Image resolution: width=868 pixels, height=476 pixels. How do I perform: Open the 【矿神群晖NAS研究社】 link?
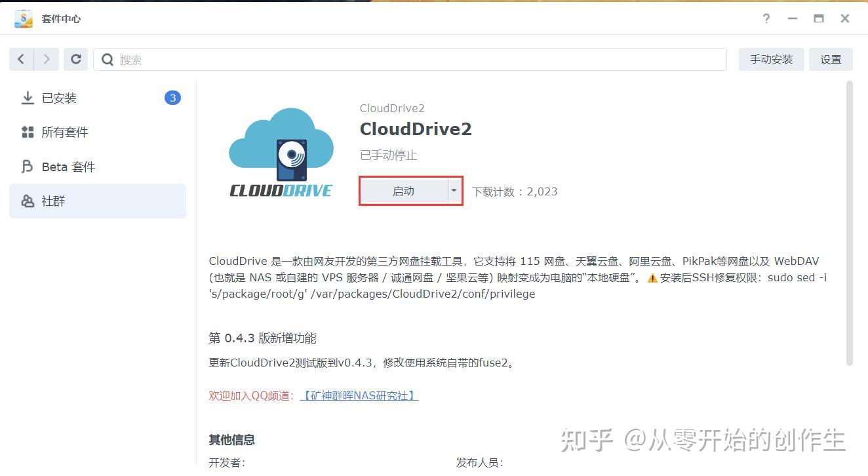pos(359,395)
